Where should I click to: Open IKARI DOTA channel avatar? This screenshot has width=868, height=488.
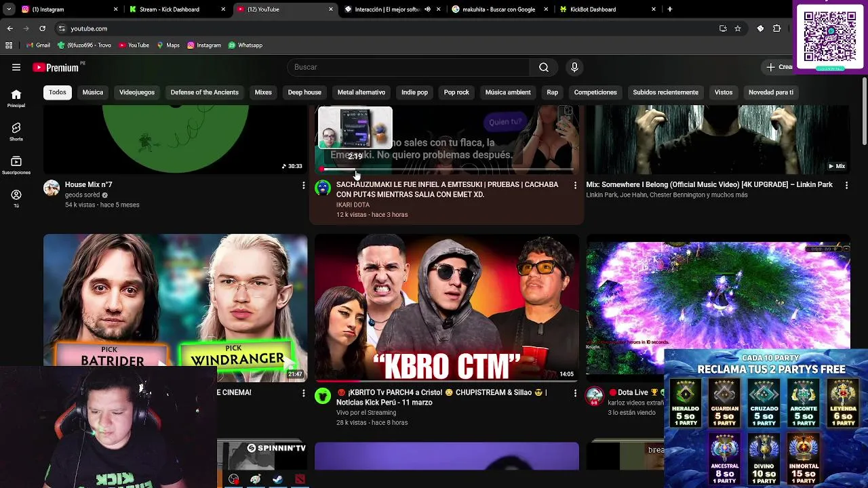tap(323, 188)
